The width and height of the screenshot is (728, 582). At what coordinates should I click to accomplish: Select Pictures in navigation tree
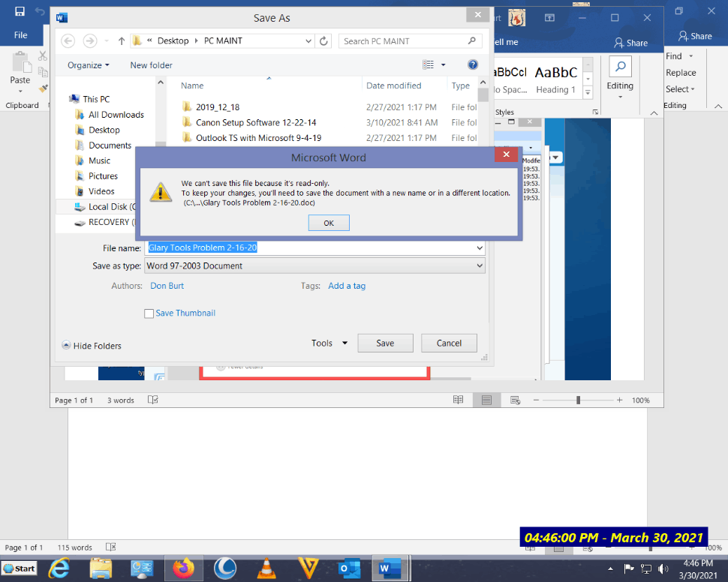tap(103, 176)
